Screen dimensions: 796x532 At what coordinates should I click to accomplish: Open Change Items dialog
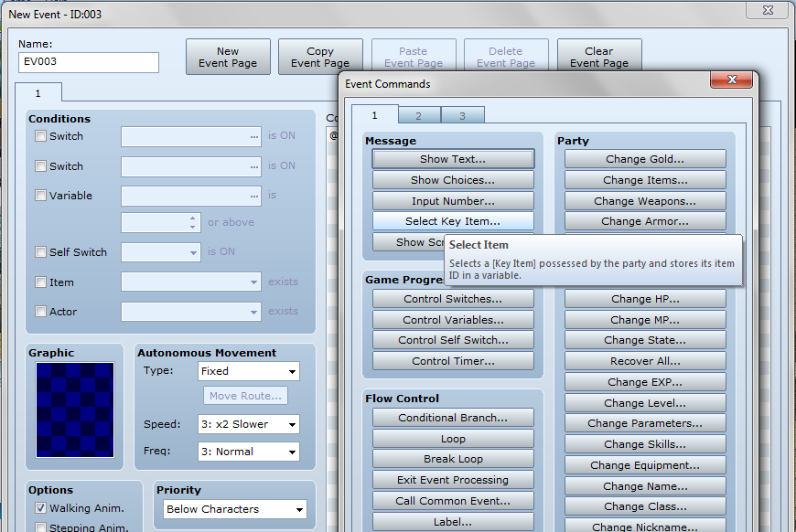pyautogui.click(x=644, y=179)
